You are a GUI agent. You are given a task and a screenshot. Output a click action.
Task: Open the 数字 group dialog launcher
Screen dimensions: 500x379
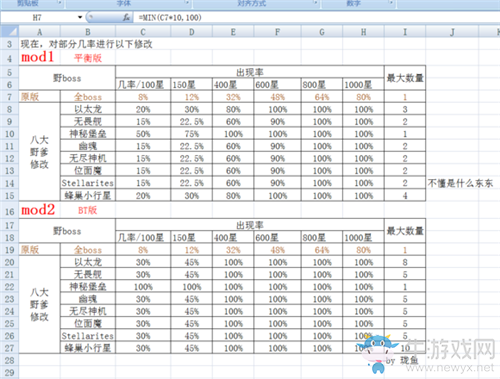tap(391, 3)
